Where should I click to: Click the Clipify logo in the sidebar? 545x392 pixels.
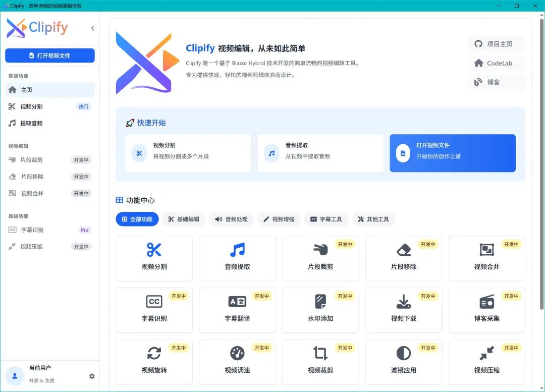[x=37, y=28]
